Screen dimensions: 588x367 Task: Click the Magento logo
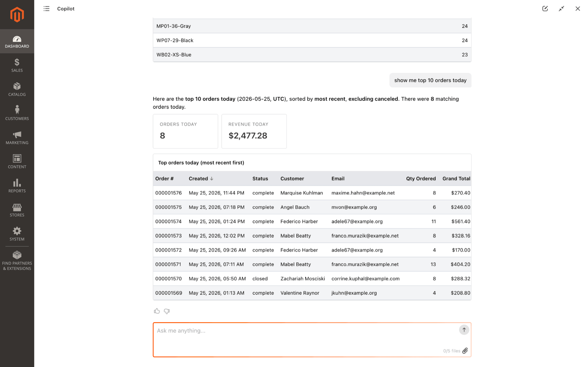point(17,14)
